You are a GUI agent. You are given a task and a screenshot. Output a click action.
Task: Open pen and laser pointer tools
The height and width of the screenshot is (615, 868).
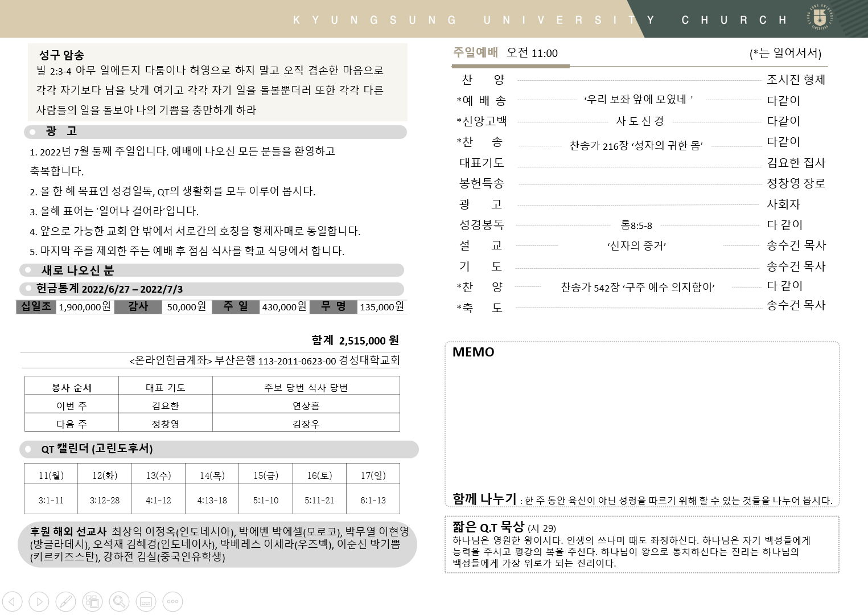(65, 601)
